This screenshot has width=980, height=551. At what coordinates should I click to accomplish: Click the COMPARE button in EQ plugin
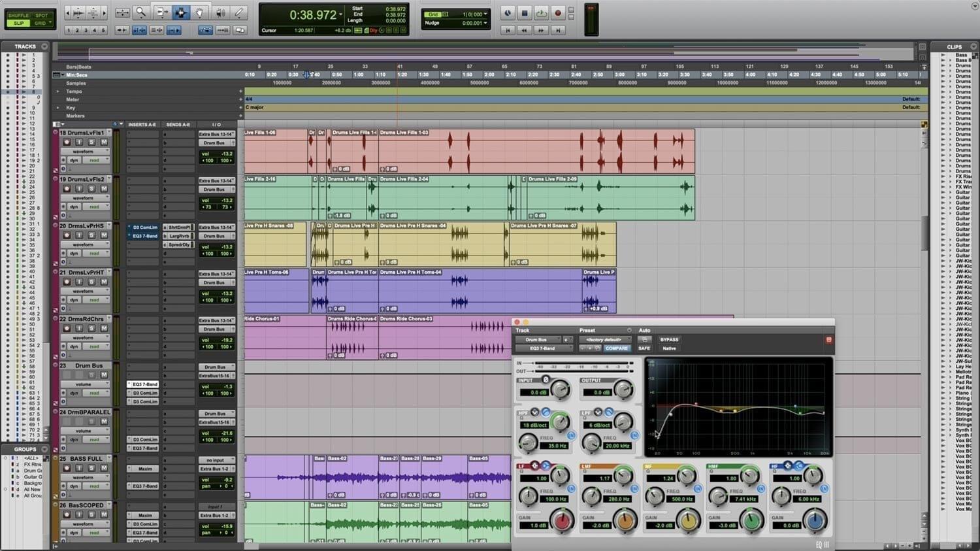pos(616,348)
